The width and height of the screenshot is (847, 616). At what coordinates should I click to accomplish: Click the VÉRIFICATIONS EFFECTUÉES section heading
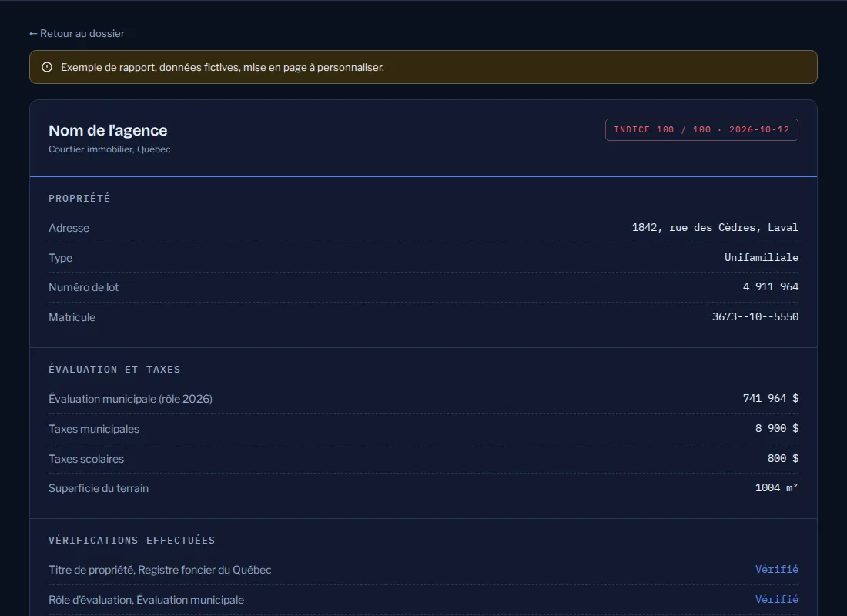pos(132,541)
